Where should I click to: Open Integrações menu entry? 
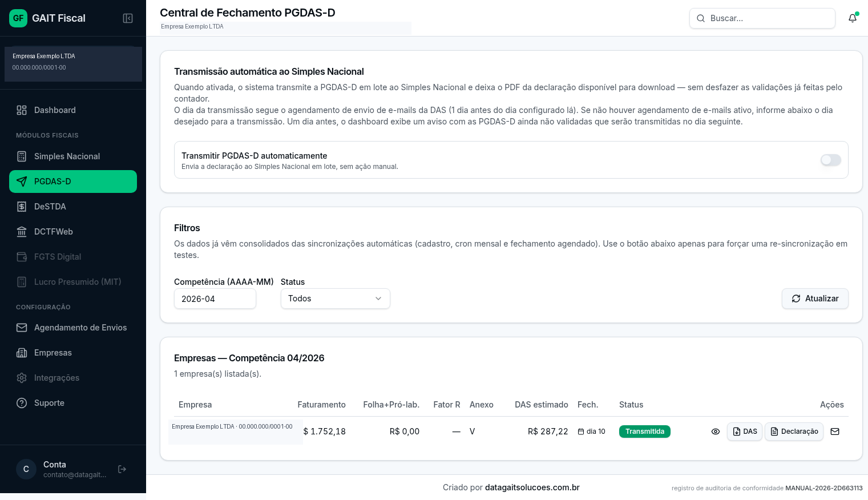click(73, 378)
